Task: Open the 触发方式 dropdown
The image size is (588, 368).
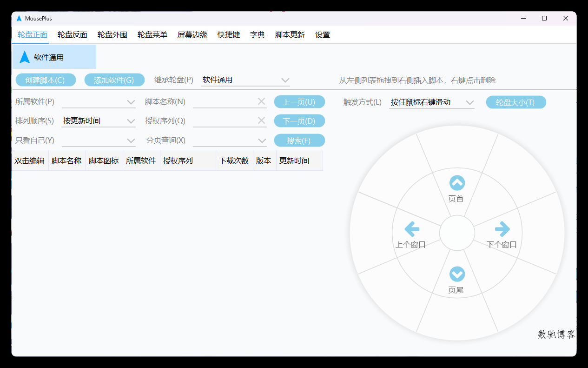Action: (432, 102)
